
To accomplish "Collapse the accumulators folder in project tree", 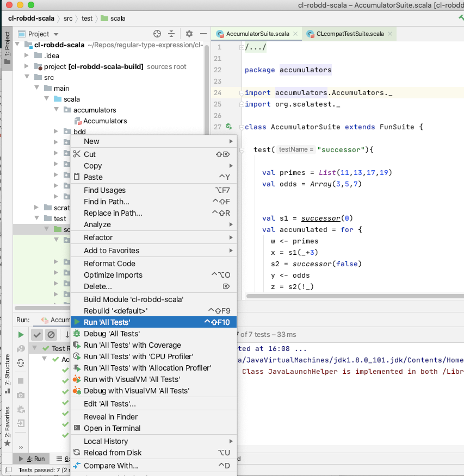I will click(x=56, y=110).
